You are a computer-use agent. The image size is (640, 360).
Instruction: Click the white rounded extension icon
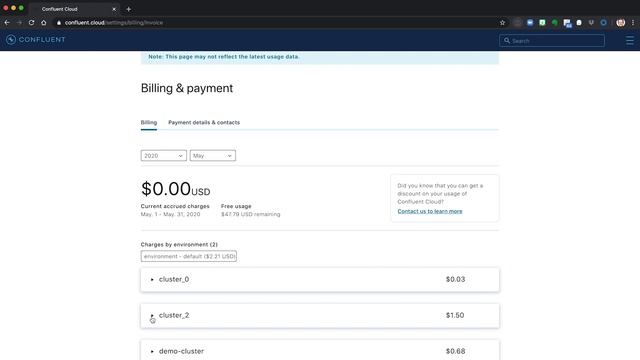(579, 23)
